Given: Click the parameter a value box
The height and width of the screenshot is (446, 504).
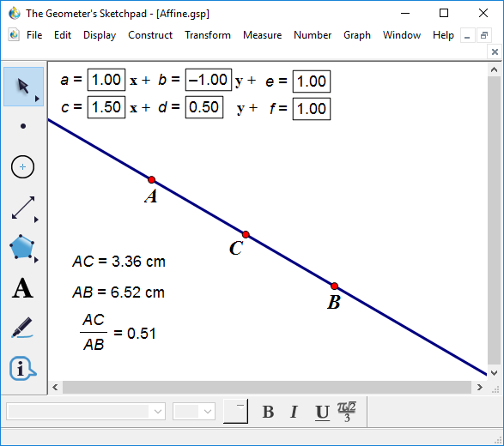Looking at the screenshot, I should point(106,80).
